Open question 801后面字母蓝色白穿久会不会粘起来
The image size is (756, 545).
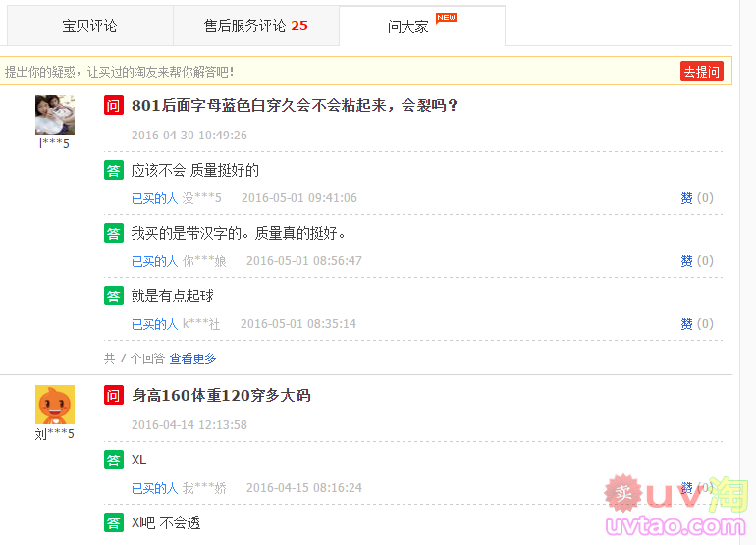tap(295, 106)
